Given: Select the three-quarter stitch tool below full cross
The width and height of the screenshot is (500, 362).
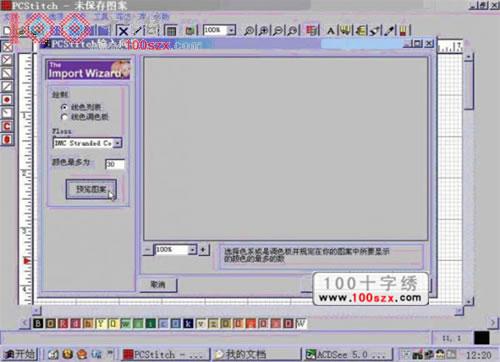Looking at the screenshot, I should (7, 60).
